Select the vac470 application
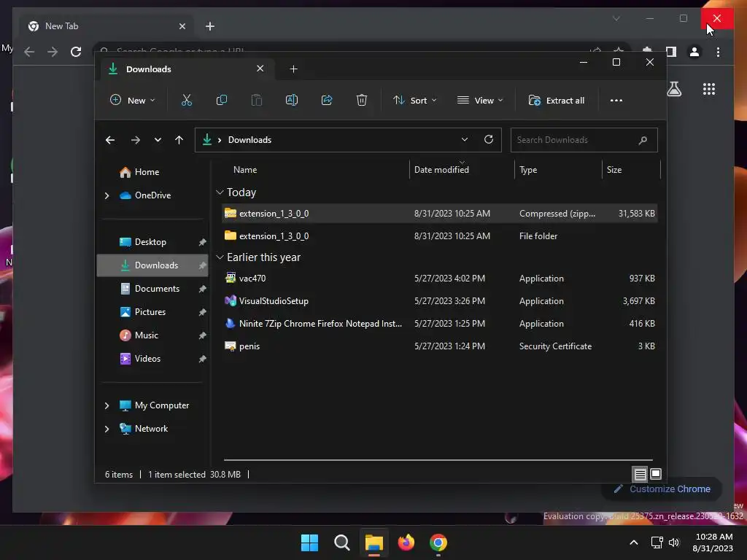747x560 pixels. (x=439, y=279)
